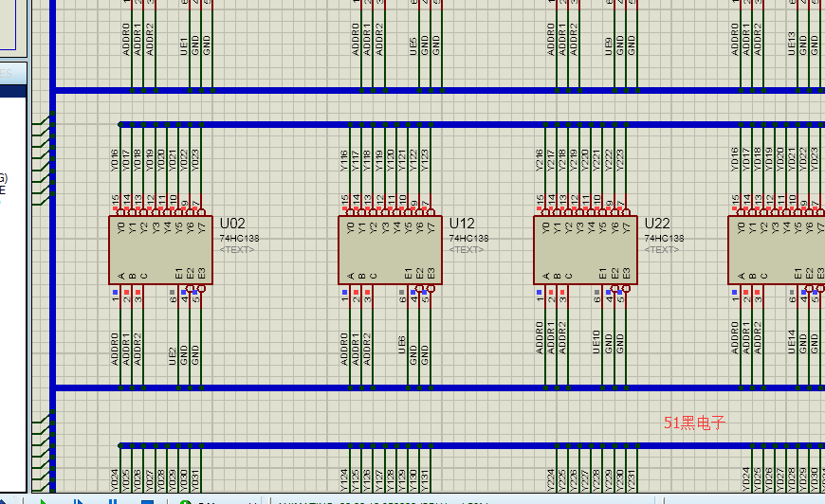Click the E3 pin name inside U12
This screenshot has width=825, height=504.
(x=431, y=274)
